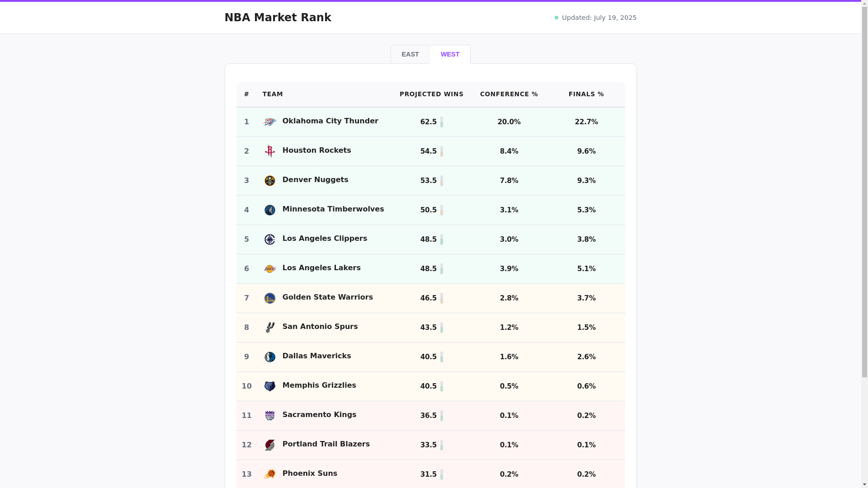Click the Portland Trail Blazers logo
Image resolution: width=868 pixels, height=488 pixels.
point(270,445)
